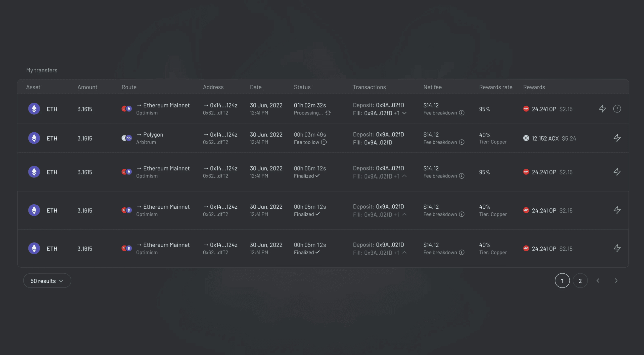Click the Arbitrum-to-Polygon route icon
Screen dimensions: 644x355
point(127,138)
